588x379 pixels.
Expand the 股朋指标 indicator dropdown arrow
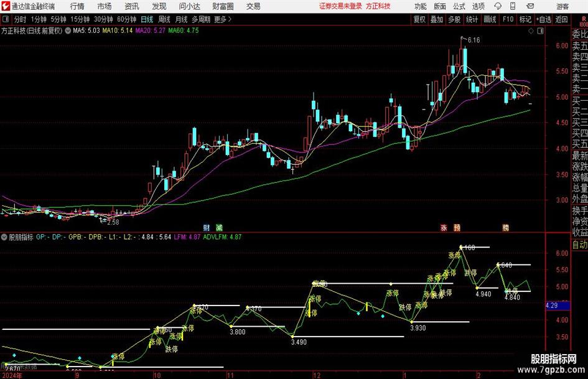pos(4,237)
